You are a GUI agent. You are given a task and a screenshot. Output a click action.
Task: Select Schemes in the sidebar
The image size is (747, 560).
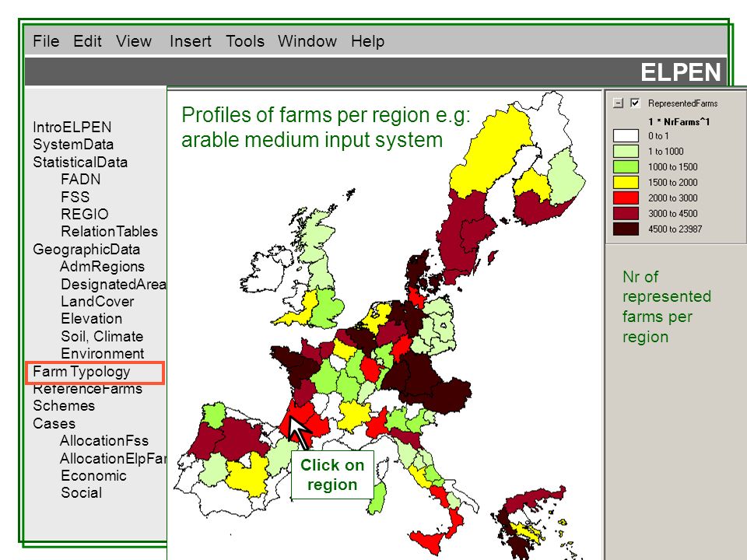[x=64, y=406]
